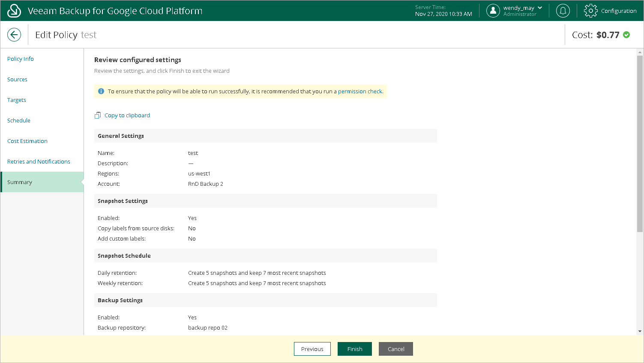Expand the wendy_may user dropdown
This screenshot has height=363, width=644.
coord(540,8)
